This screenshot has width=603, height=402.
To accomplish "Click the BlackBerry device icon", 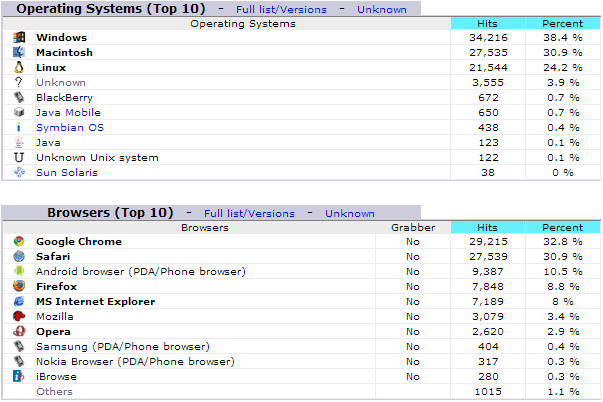I will coord(18,98).
